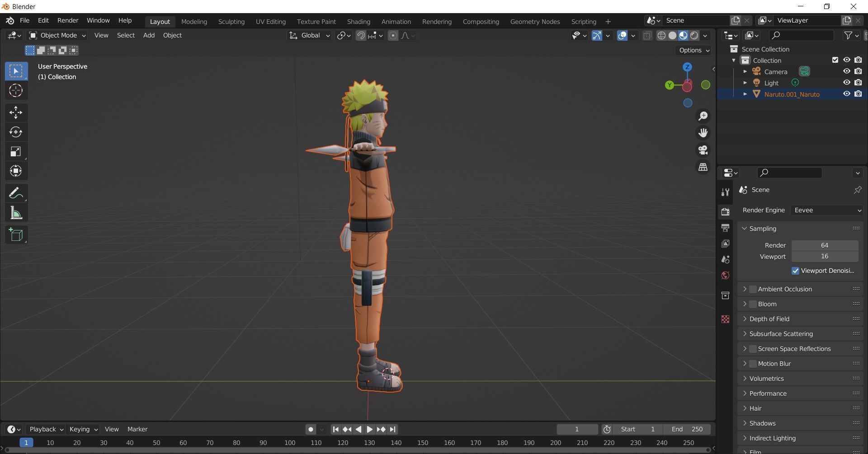
Task: Expand the Depth of Field panel
Action: click(x=744, y=319)
